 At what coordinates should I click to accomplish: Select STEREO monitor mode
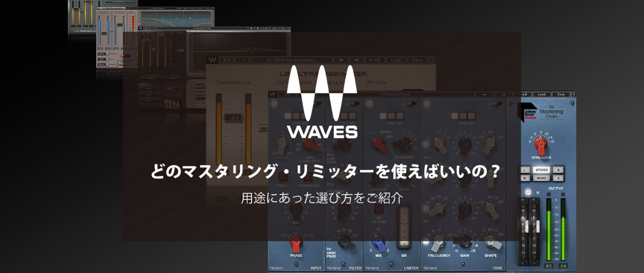tap(541, 169)
